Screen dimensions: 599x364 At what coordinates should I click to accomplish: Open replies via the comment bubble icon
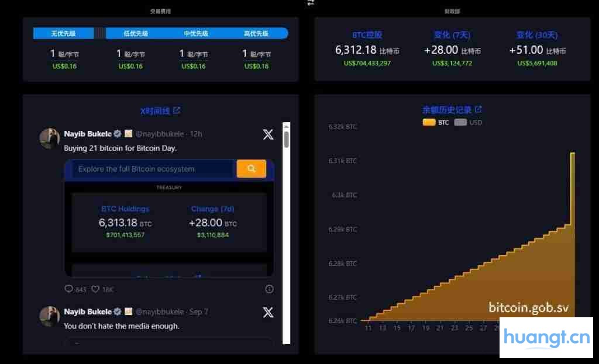click(x=68, y=289)
